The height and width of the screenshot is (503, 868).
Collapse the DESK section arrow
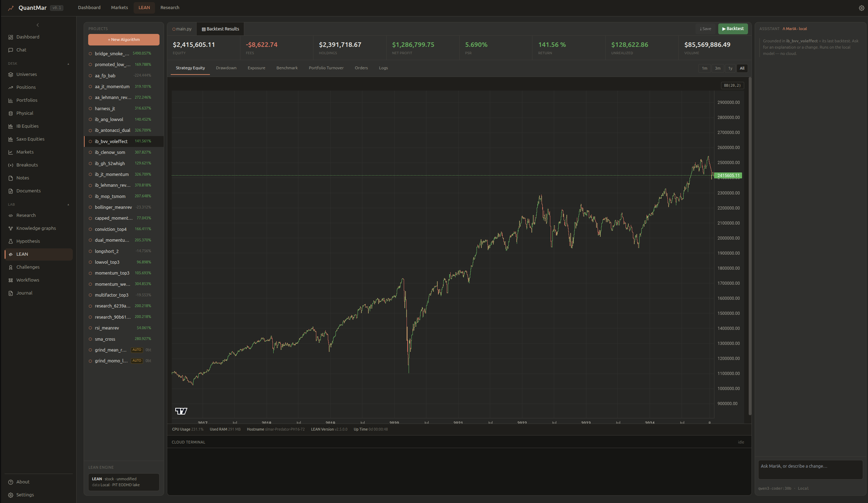coord(68,64)
